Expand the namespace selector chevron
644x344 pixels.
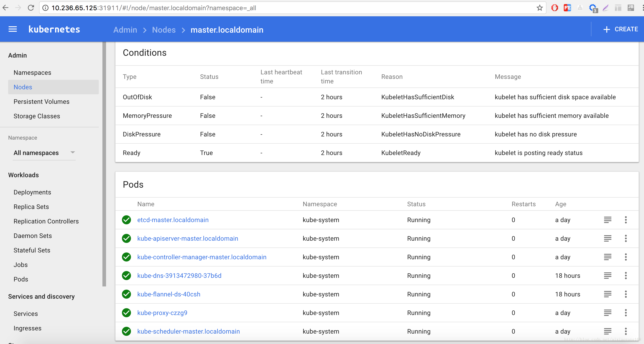(x=73, y=153)
